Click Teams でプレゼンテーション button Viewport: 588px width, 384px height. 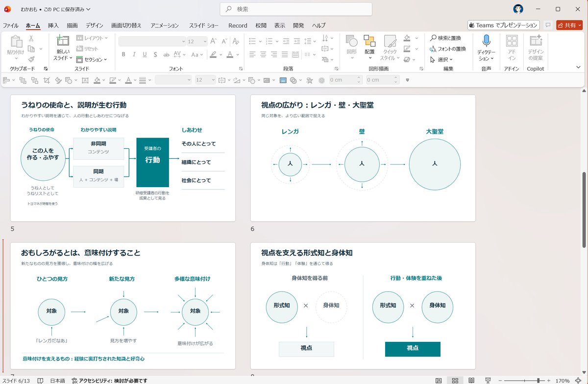coord(504,25)
